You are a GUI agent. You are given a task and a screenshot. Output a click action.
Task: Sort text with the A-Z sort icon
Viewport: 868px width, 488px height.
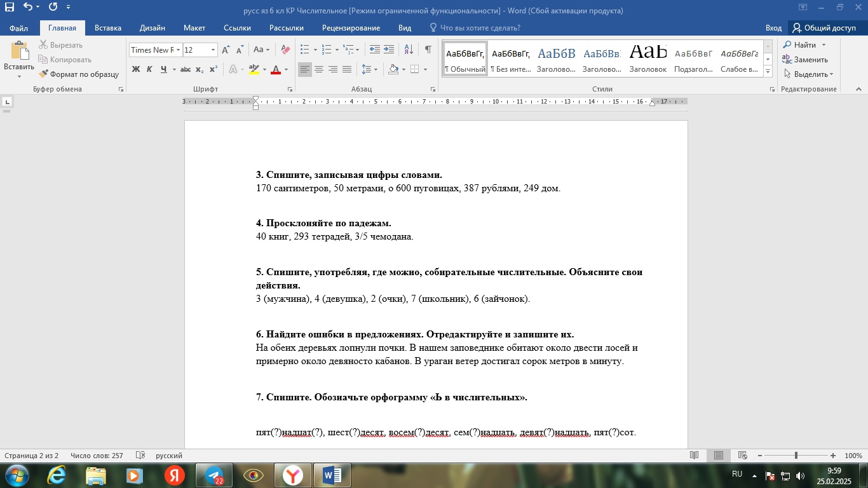tap(409, 50)
